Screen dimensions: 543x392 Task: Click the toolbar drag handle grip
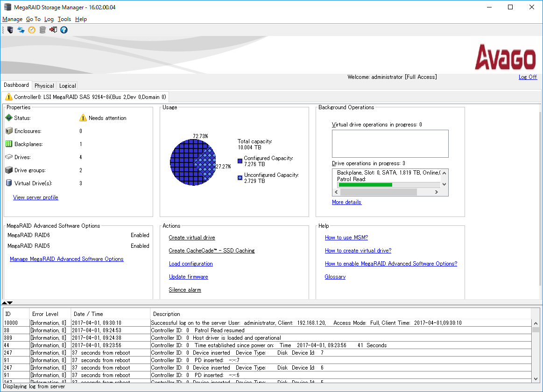point(3,30)
